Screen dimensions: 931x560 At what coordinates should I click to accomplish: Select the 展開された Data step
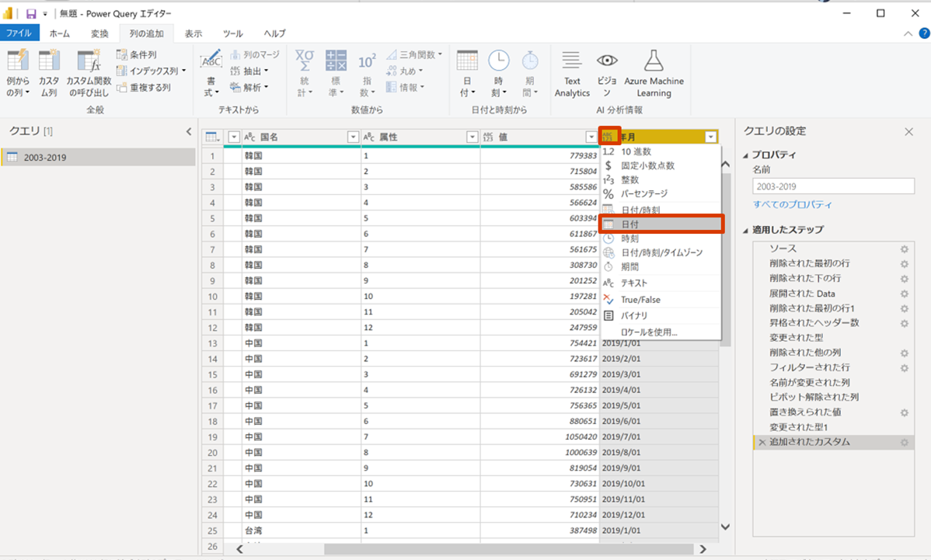[x=832, y=294]
